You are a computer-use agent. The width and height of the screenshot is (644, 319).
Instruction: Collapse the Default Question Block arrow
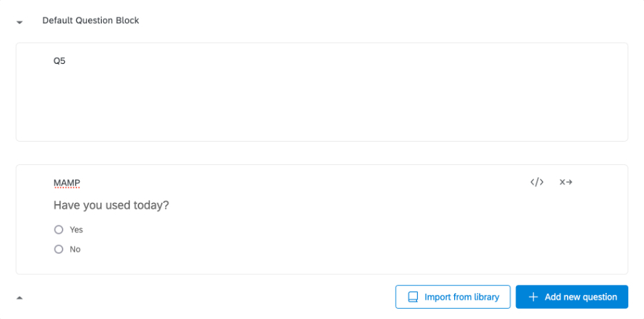point(20,22)
